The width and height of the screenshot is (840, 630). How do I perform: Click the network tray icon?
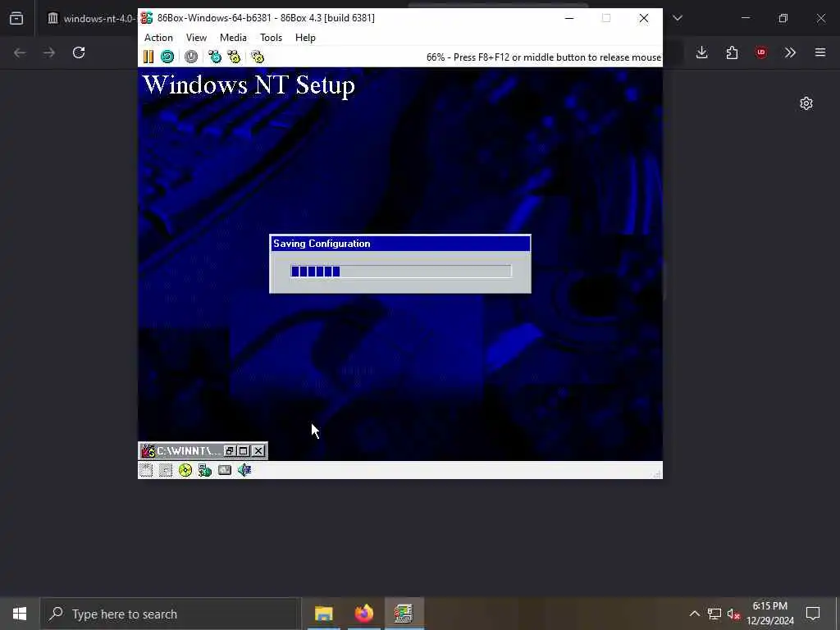point(714,614)
